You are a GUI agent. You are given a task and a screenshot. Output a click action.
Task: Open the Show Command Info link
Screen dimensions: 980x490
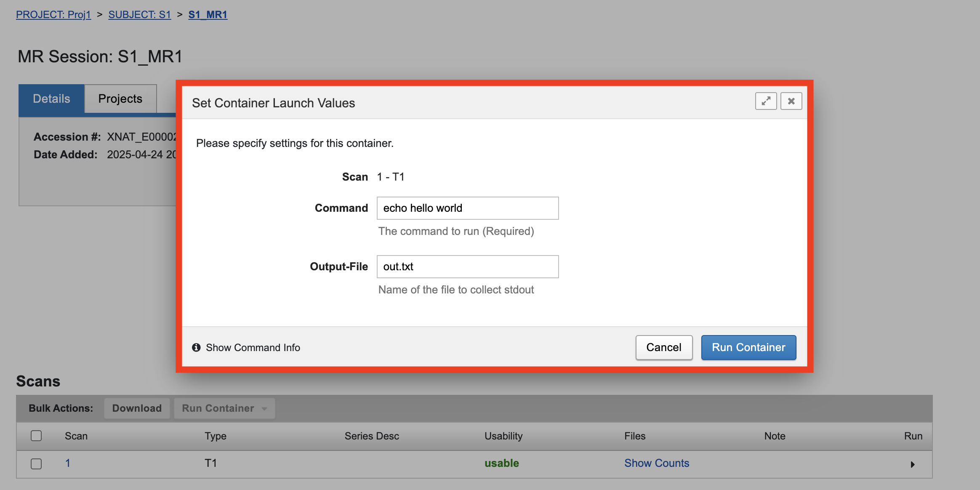point(253,347)
